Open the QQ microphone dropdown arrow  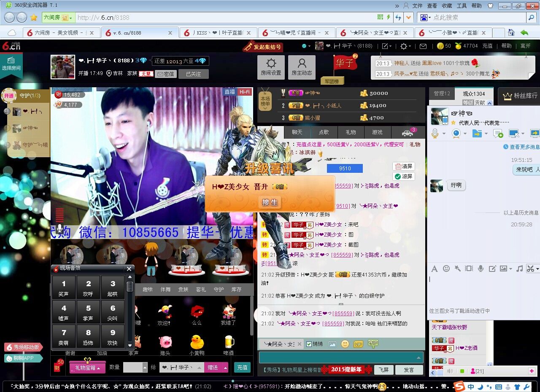pyautogui.click(x=444, y=134)
